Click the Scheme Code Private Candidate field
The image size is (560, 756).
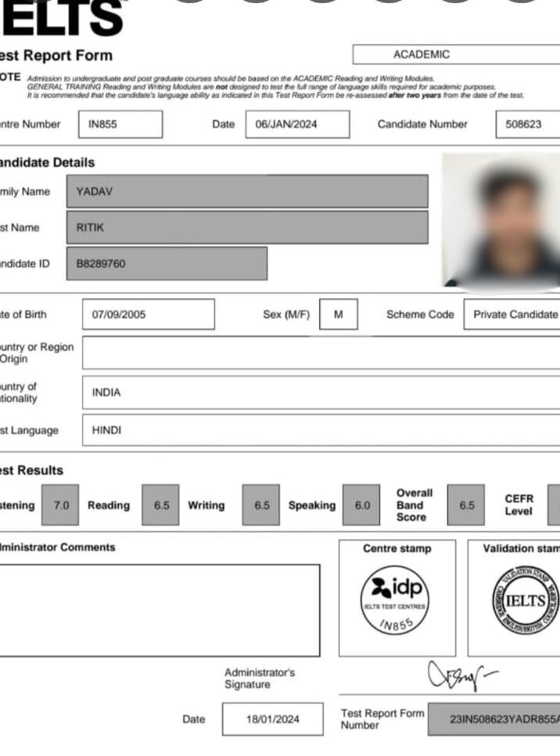pyautogui.click(x=512, y=315)
